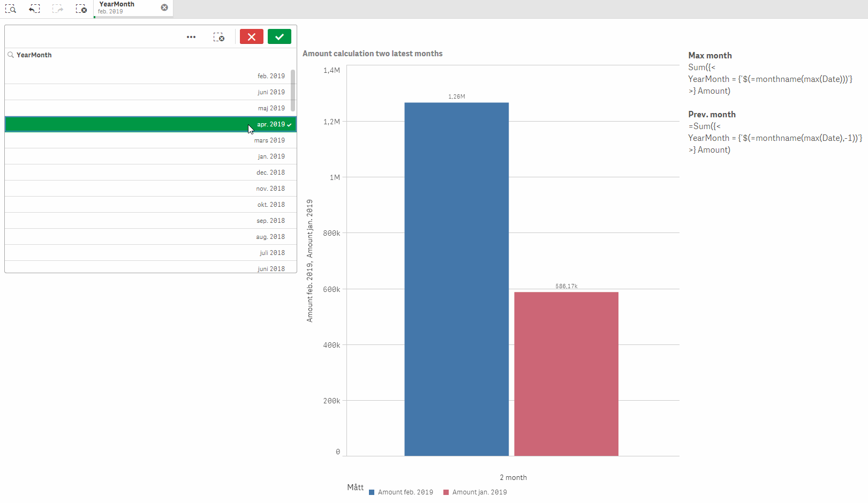Screen dimensions: 868x503
Task: Remove the YearMonth selection chip
Action: [164, 7]
